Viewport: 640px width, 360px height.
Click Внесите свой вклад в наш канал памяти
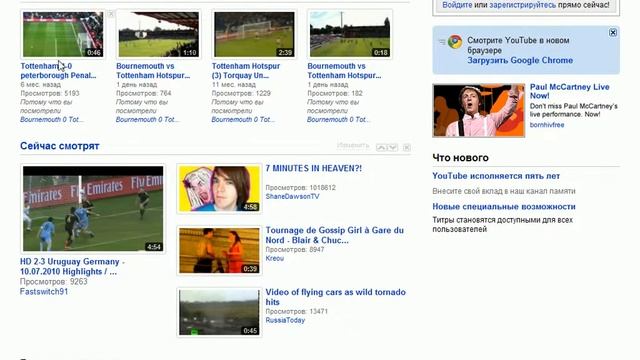[x=504, y=191]
